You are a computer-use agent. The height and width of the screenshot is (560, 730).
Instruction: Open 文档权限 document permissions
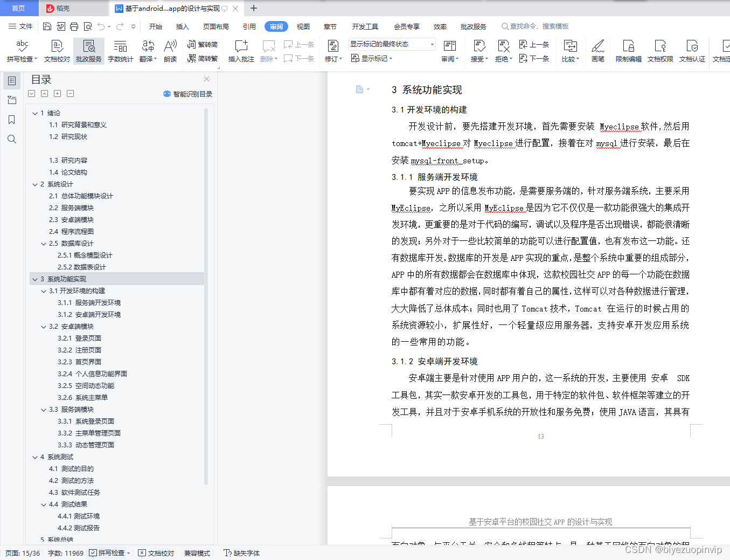(660, 51)
